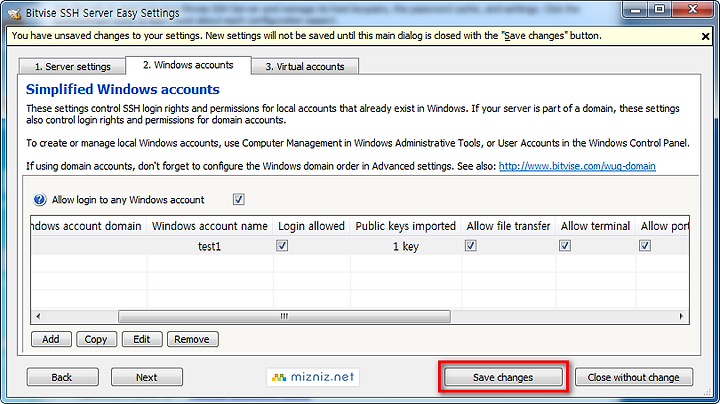The height and width of the screenshot is (404, 720).
Task: Click the help icon beside Allow login
Action: [39, 200]
